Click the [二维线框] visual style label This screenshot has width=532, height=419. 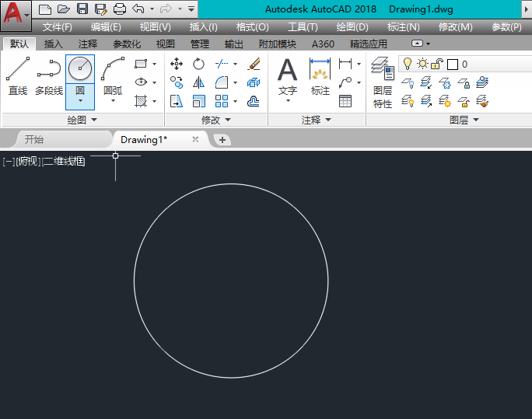click(63, 162)
